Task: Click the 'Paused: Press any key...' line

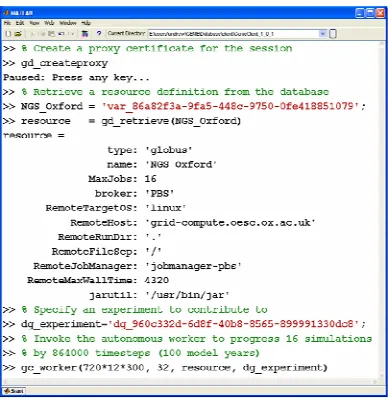Action: pyautogui.click(x=76, y=78)
